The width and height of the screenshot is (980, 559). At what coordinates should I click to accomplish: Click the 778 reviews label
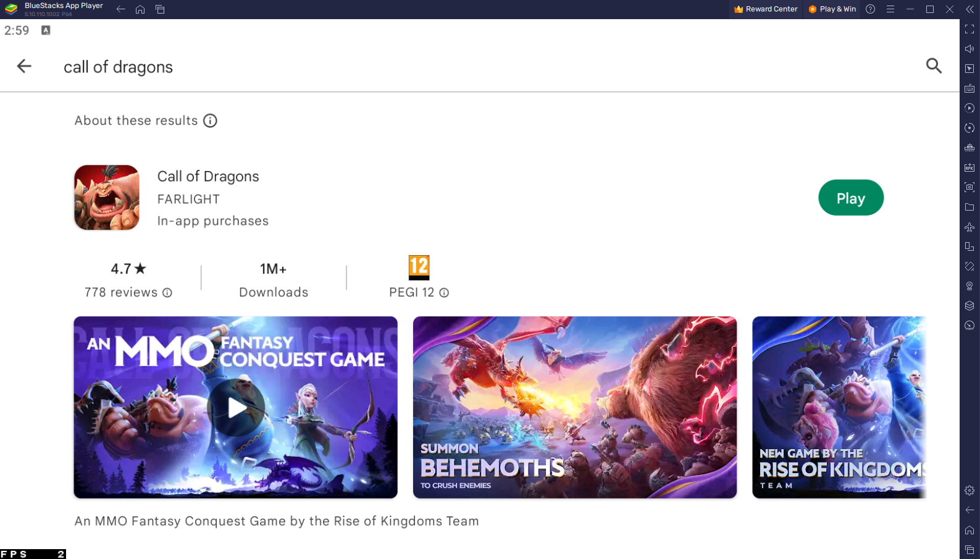tap(121, 293)
